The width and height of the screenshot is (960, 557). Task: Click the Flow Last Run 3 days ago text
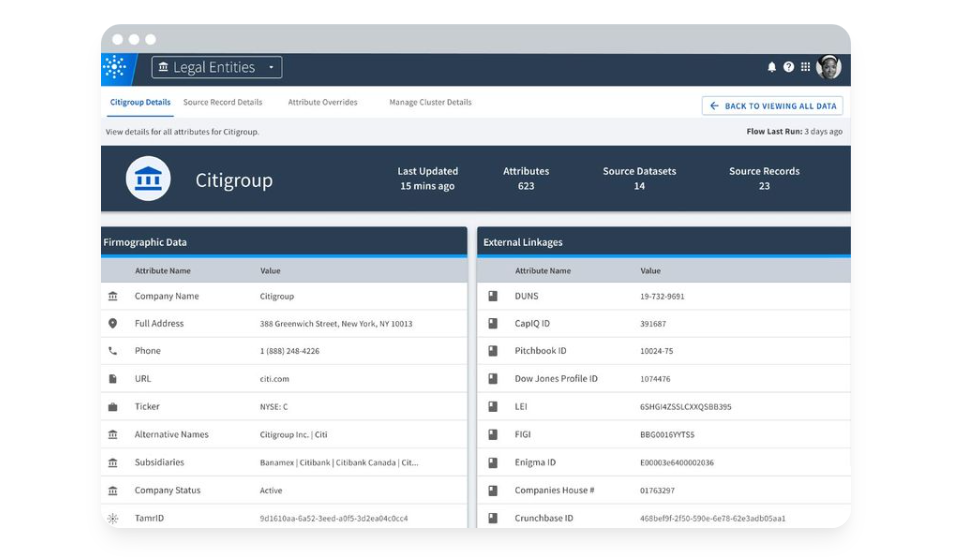tap(794, 132)
